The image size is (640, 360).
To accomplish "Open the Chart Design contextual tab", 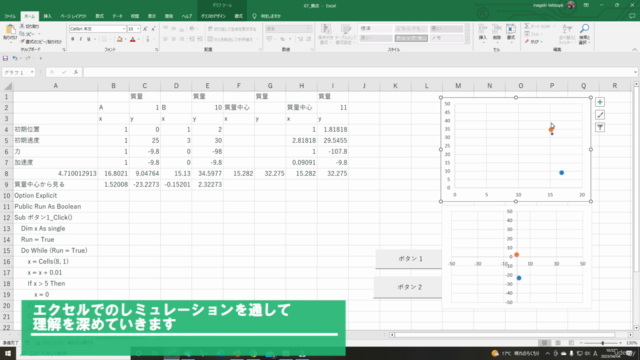I will (213, 16).
